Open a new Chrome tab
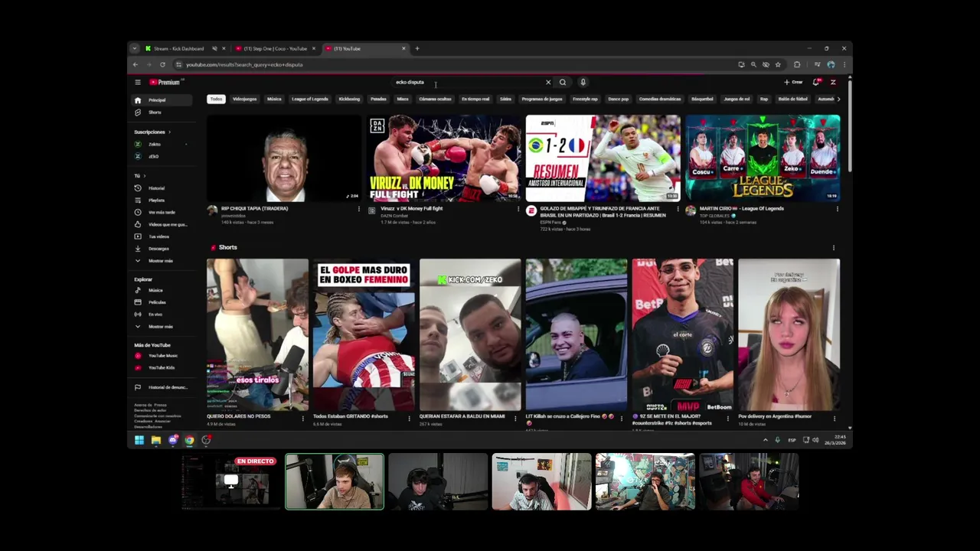This screenshot has height=551, width=980. click(x=417, y=48)
